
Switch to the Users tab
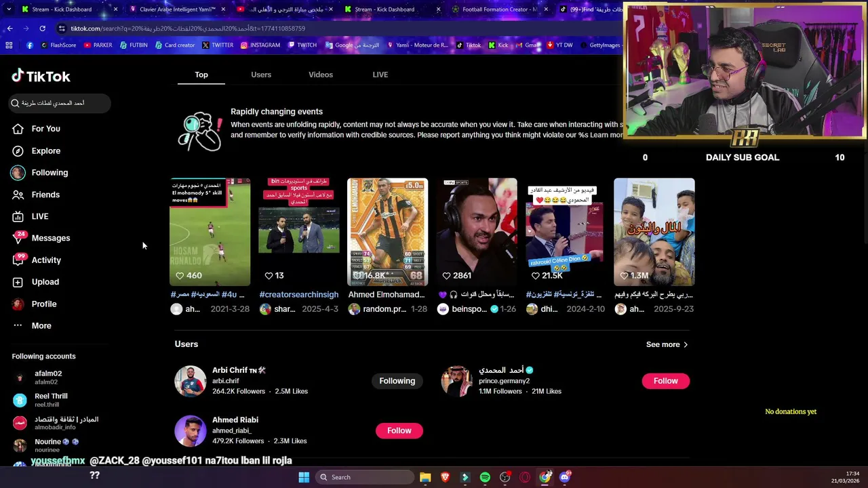[x=261, y=75]
